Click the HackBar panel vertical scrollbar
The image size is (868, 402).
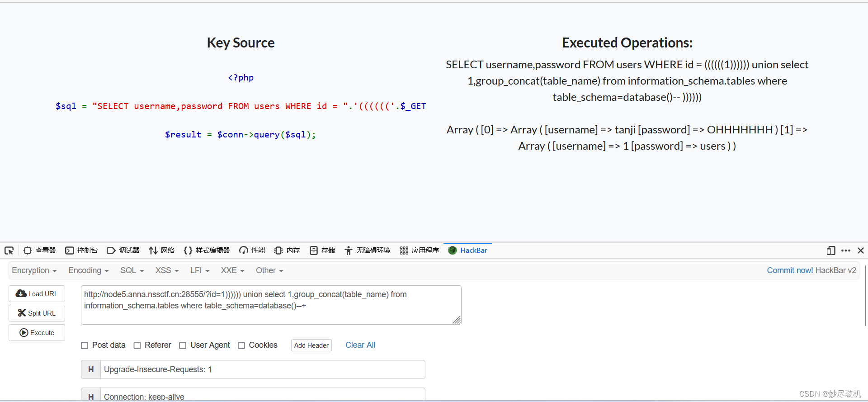[x=866, y=295]
